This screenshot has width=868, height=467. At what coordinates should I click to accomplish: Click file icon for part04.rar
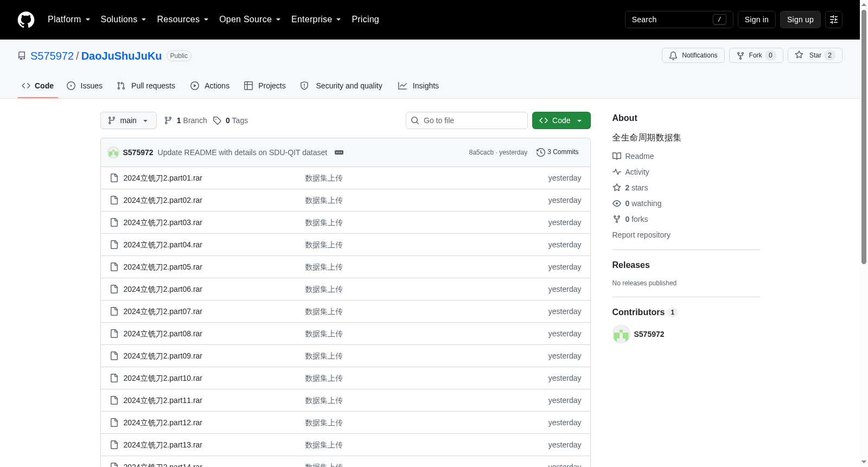coord(114,245)
